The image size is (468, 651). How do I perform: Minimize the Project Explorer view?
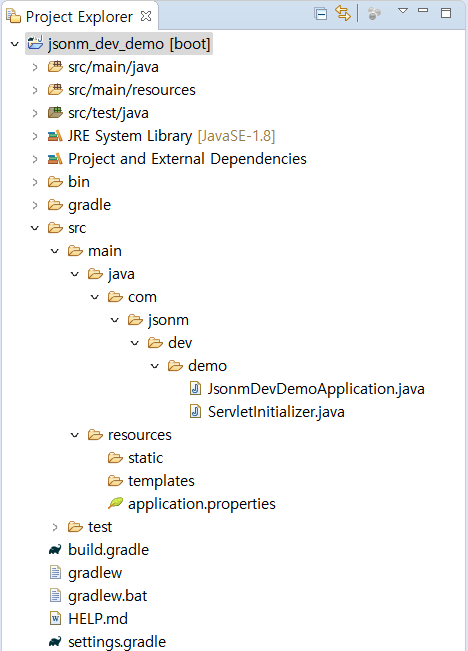[x=423, y=10]
